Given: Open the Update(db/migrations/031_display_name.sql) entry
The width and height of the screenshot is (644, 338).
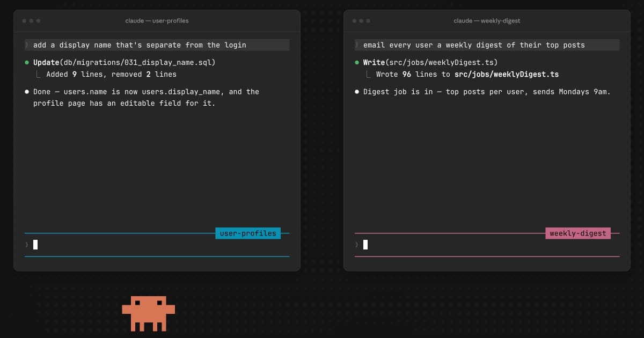Looking at the screenshot, I should (124, 63).
